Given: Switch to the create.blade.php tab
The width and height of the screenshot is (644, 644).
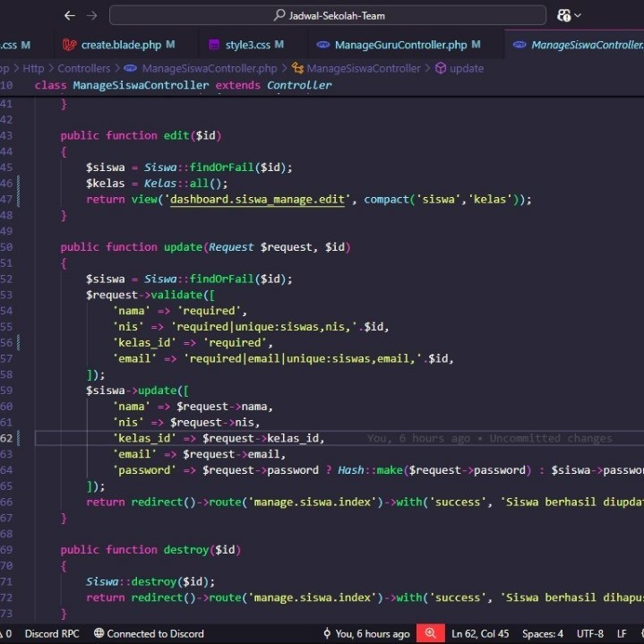Looking at the screenshot, I should (x=120, y=45).
